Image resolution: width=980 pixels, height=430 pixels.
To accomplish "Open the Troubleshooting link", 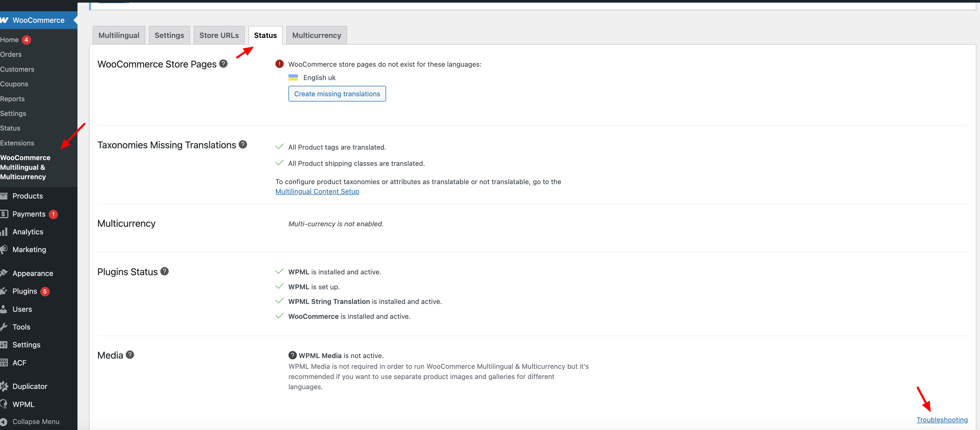I will (942, 420).
